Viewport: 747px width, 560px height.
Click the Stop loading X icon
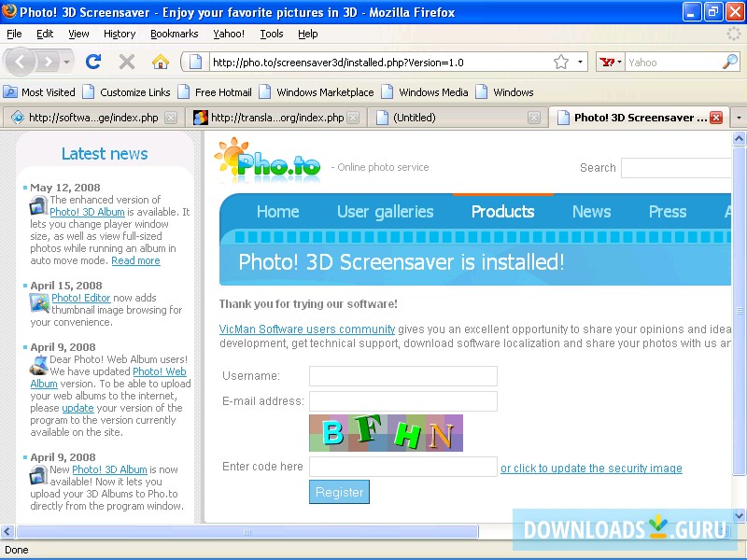(127, 62)
